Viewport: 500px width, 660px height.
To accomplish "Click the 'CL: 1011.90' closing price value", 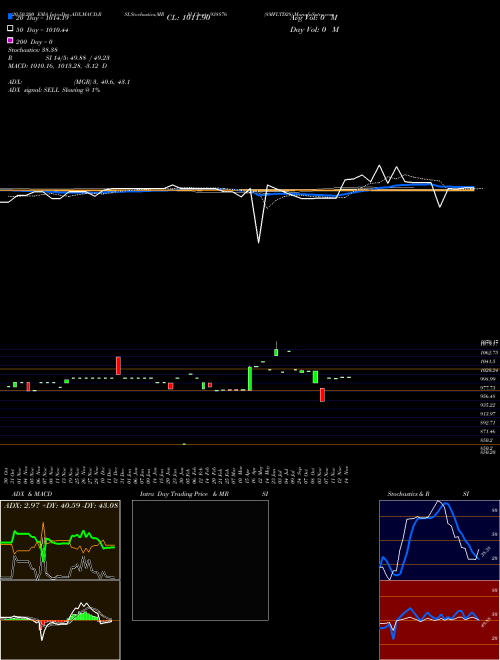I will tap(188, 18).
